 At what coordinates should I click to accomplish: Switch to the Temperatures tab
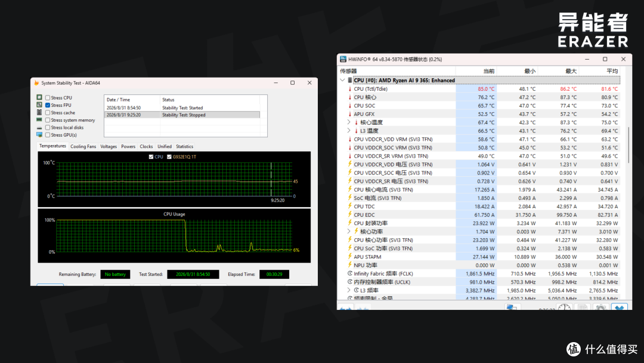pos(52,146)
